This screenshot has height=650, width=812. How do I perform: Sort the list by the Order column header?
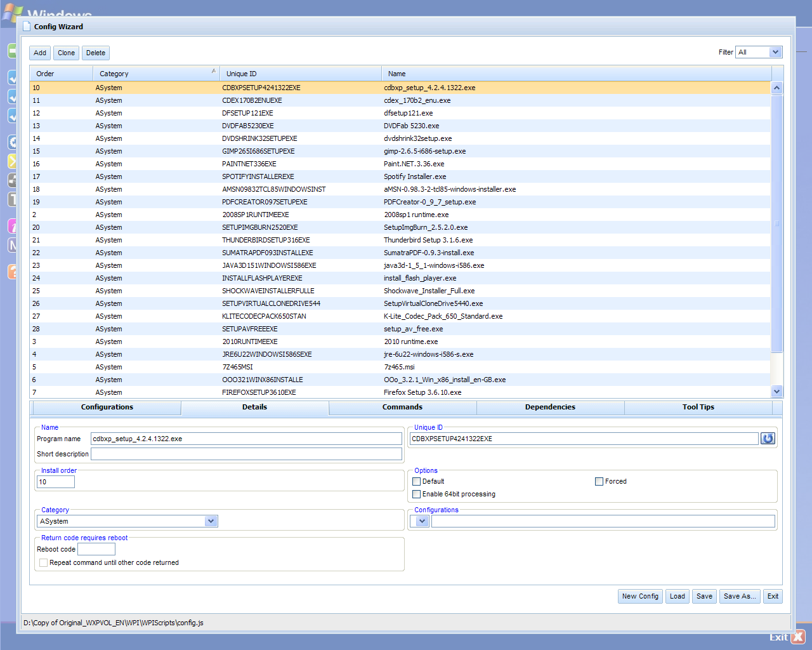click(62, 74)
